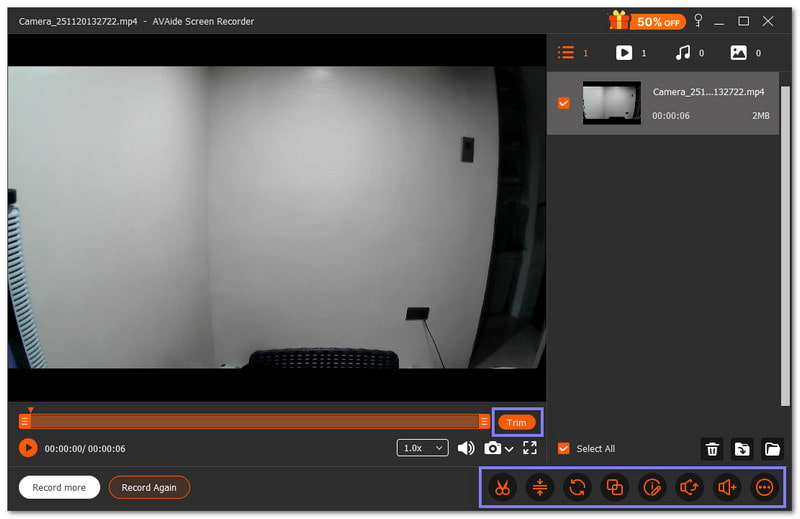This screenshot has width=800, height=519.
Task: Mute the playback volume speaker
Action: (x=466, y=448)
